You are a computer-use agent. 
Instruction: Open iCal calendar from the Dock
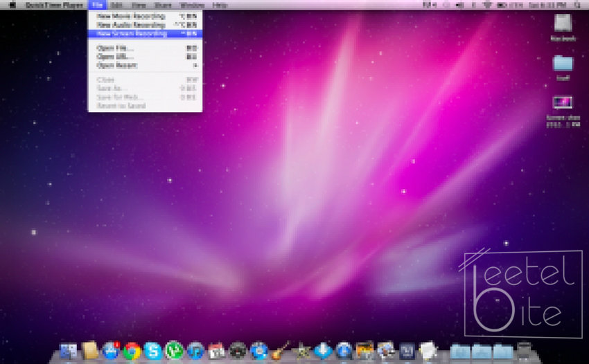(216, 352)
